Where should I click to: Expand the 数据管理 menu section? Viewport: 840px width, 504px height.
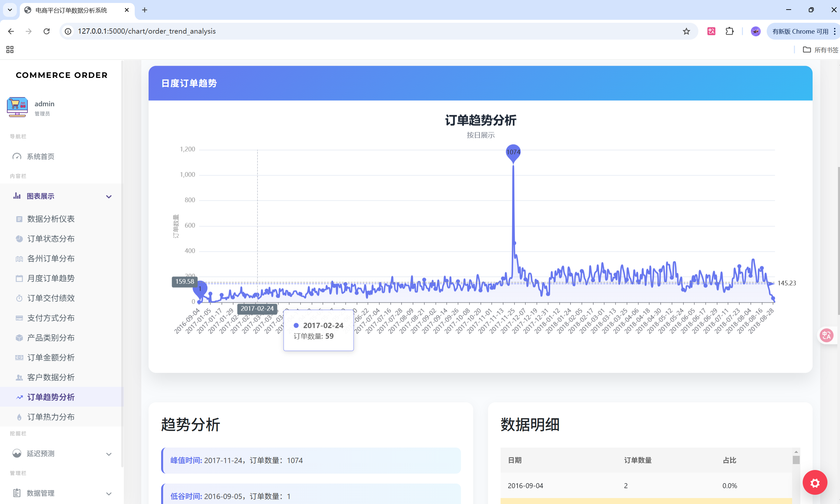[109, 493]
